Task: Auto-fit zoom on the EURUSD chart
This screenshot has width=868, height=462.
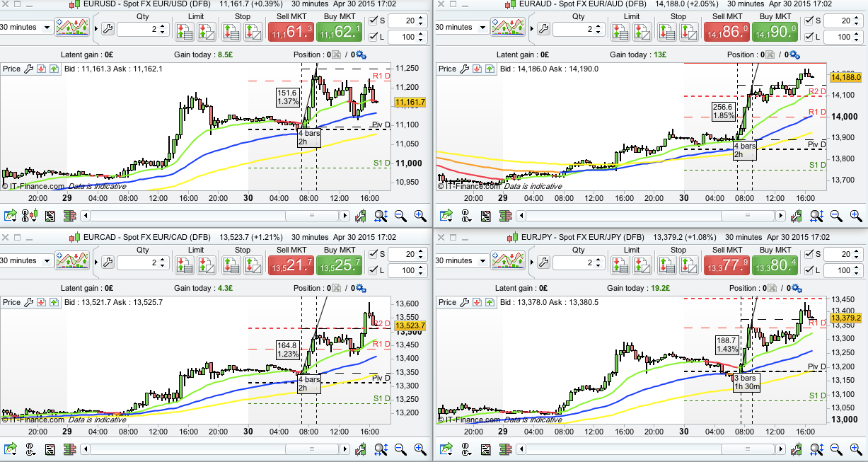Action: pyautogui.click(x=381, y=215)
